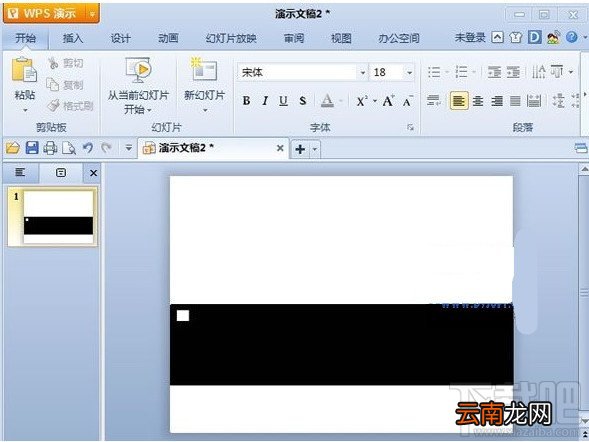The width and height of the screenshot is (589, 442).
Task: Open the 动画 ribbon tab
Action: (168, 38)
